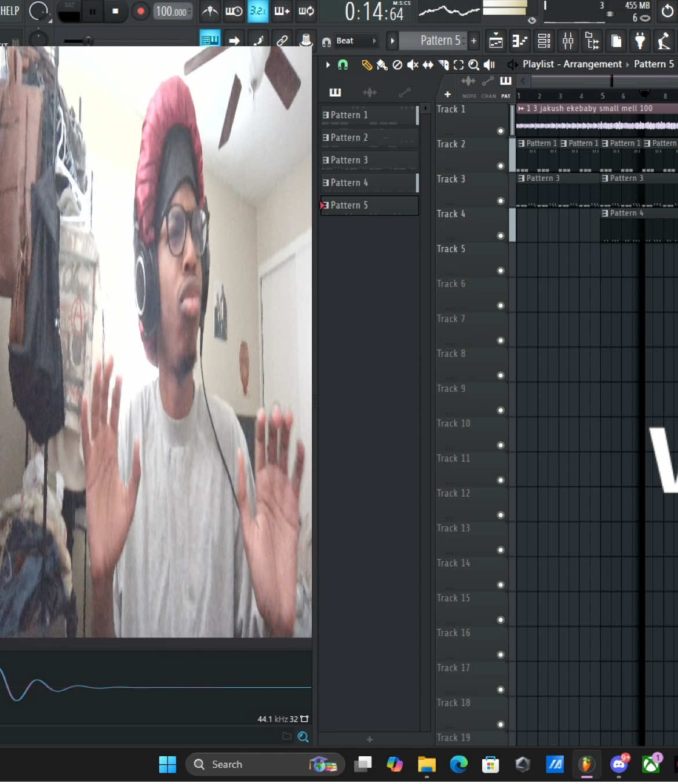This screenshot has height=784, width=678.
Task: Open Windows Start menu
Action: click(167, 765)
